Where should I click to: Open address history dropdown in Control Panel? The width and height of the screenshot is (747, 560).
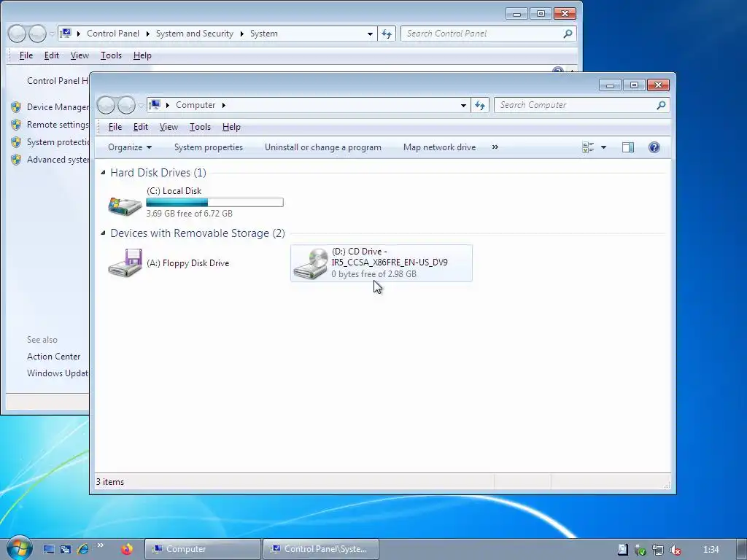point(370,34)
